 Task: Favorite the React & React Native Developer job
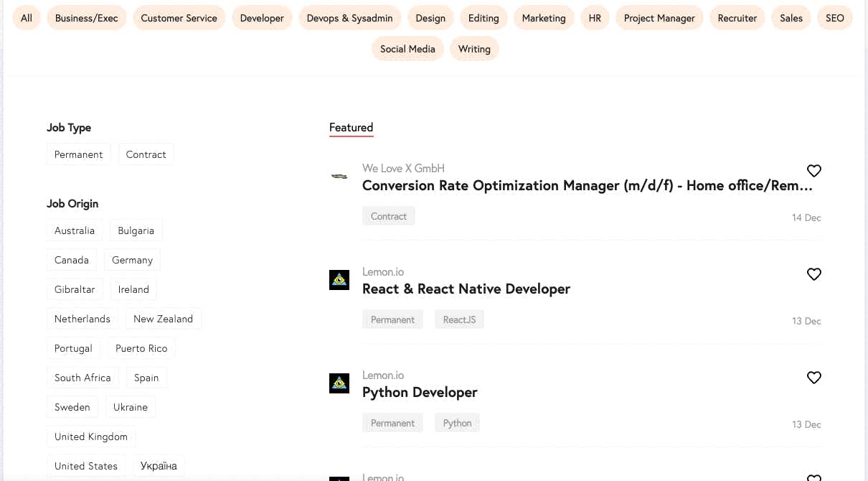[x=813, y=274]
